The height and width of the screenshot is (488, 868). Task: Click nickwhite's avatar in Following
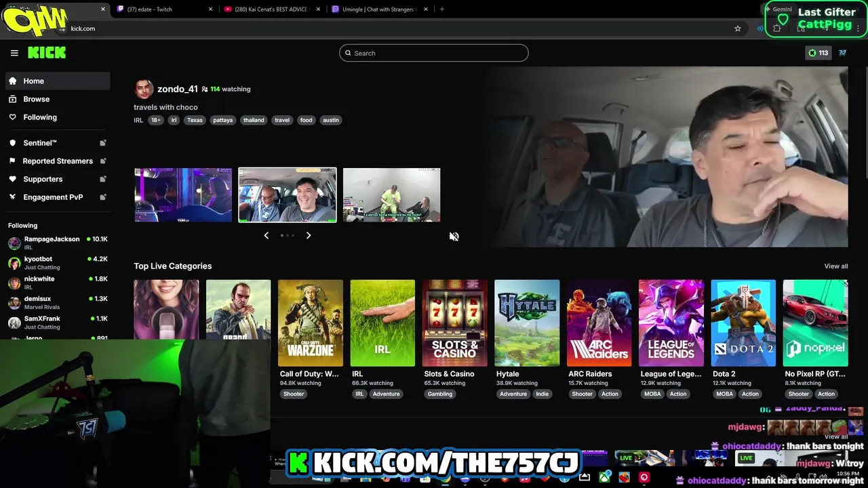click(14, 283)
